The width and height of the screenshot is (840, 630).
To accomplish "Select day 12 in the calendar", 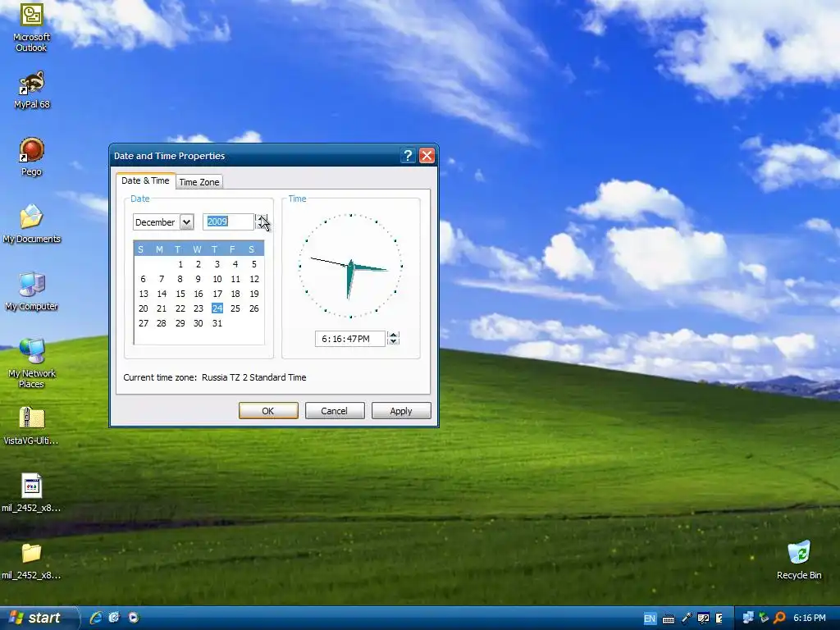I will (254, 279).
